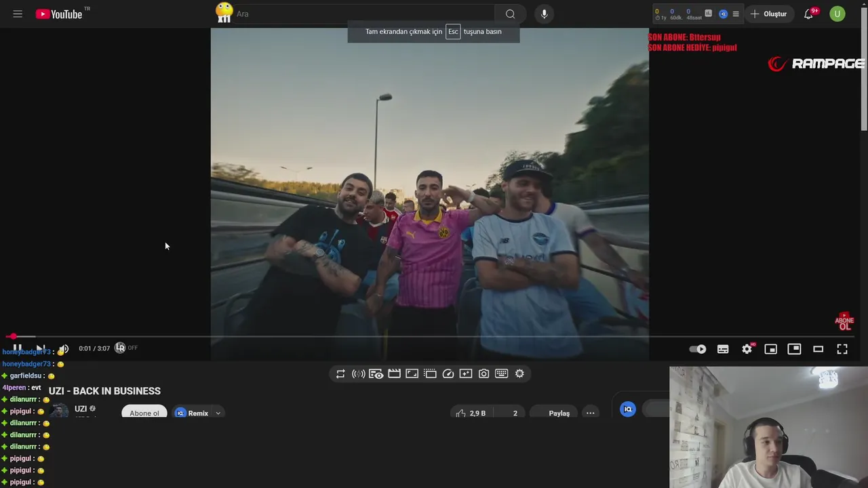This screenshot has height=488, width=868.
Task: Click the page vertical scrollbar
Action: (x=864, y=68)
